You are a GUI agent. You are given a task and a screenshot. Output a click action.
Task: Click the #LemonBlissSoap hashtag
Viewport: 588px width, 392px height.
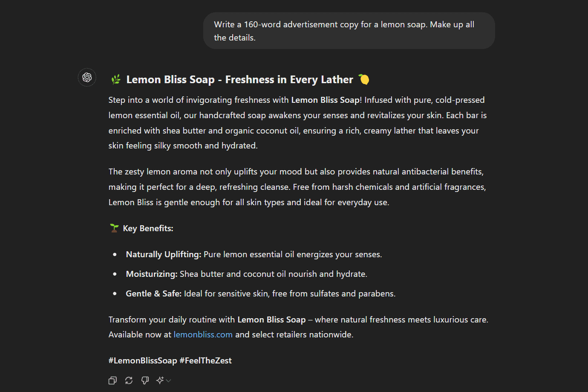(x=142, y=361)
